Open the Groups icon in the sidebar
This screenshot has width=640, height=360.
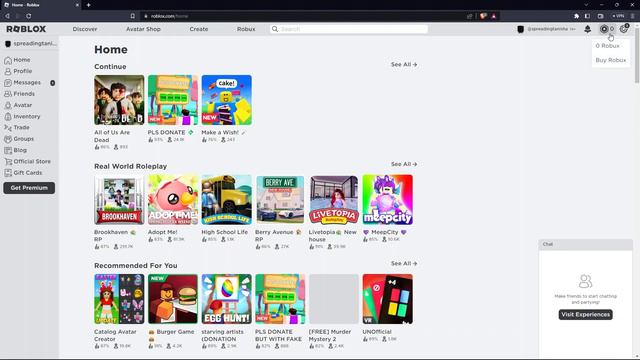click(8, 139)
